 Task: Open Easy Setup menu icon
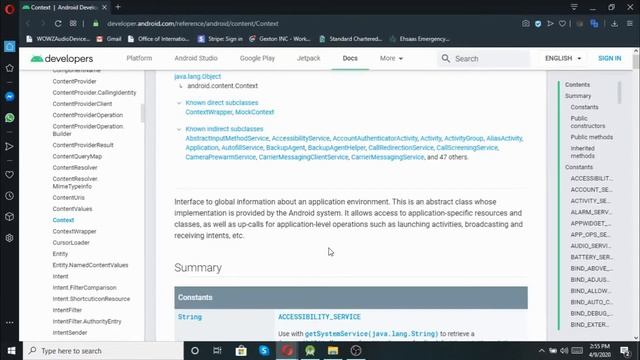[630, 24]
